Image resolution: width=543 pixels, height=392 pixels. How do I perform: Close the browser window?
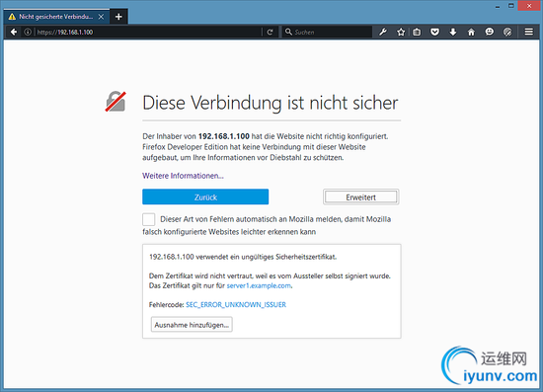(x=529, y=6)
